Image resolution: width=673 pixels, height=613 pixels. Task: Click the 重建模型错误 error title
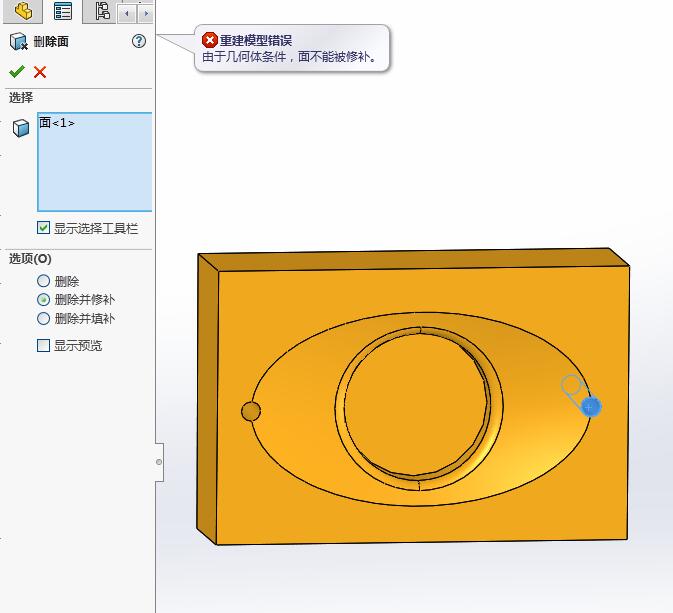[256, 40]
